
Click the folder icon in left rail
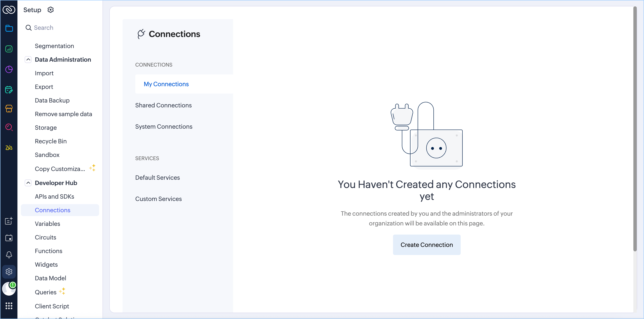[9, 28]
